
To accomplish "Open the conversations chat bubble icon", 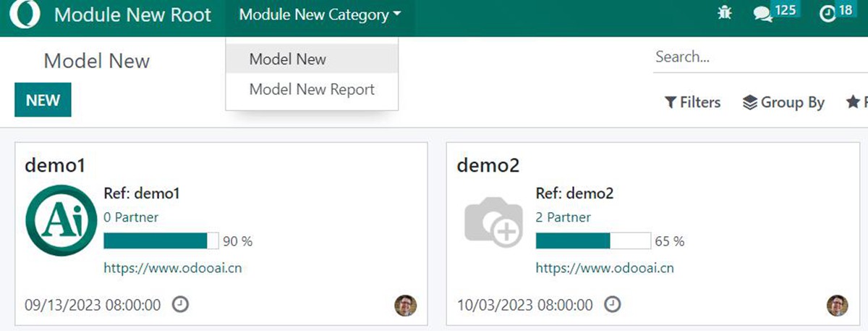I will 762,14.
